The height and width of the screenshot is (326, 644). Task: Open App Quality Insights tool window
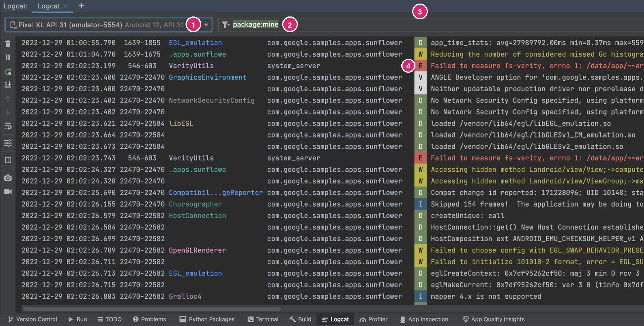point(493,319)
